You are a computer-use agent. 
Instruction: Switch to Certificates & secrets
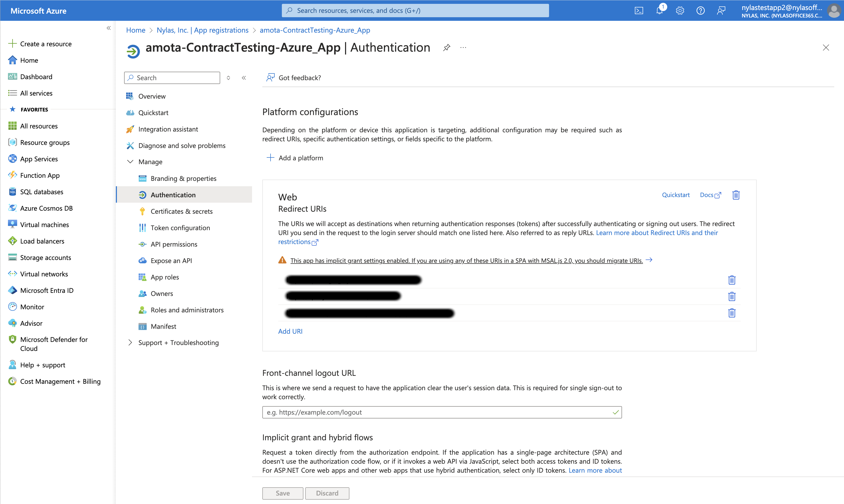(x=182, y=211)
